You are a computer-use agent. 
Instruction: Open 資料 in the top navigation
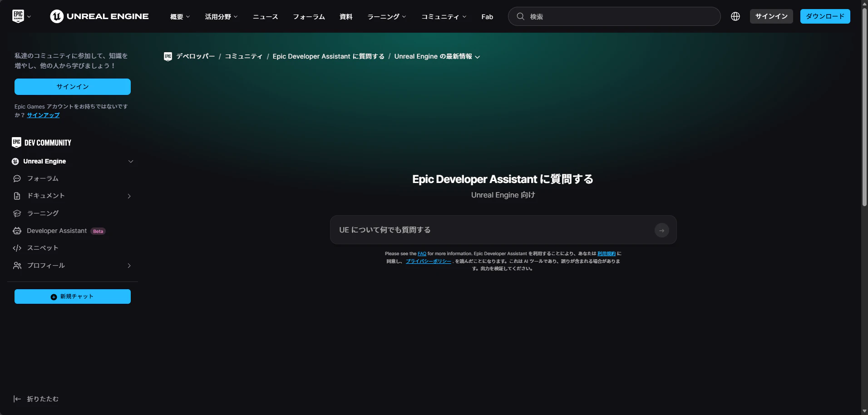[x=346, y=17]
